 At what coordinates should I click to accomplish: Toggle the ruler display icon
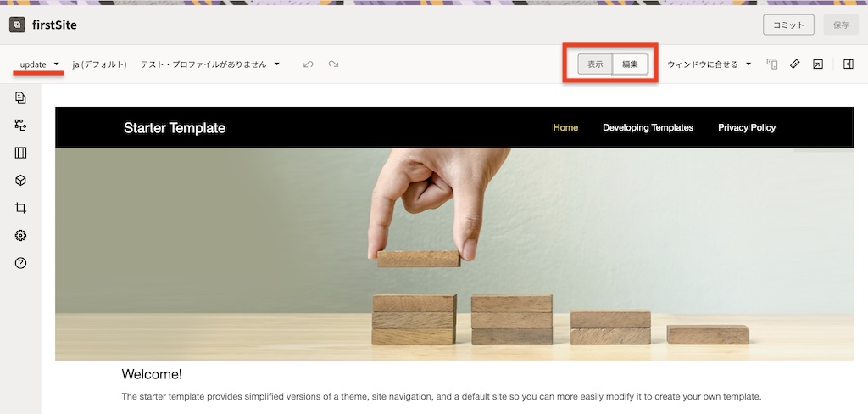coord(795,64)
